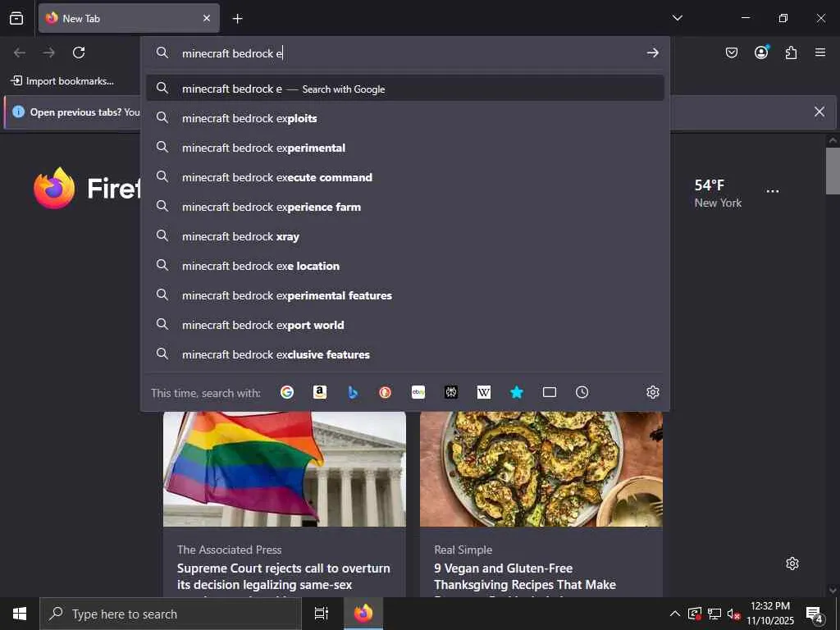840x630 pixels.
Task: Click in the address bar text field
Action: point(407,53)
